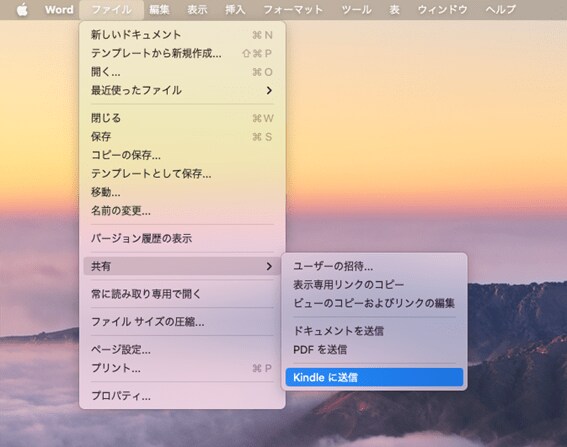Choose ドキュメントを送信
Image resolution: width=567 pixels, height=447 pixels.
tap(374, 331)
